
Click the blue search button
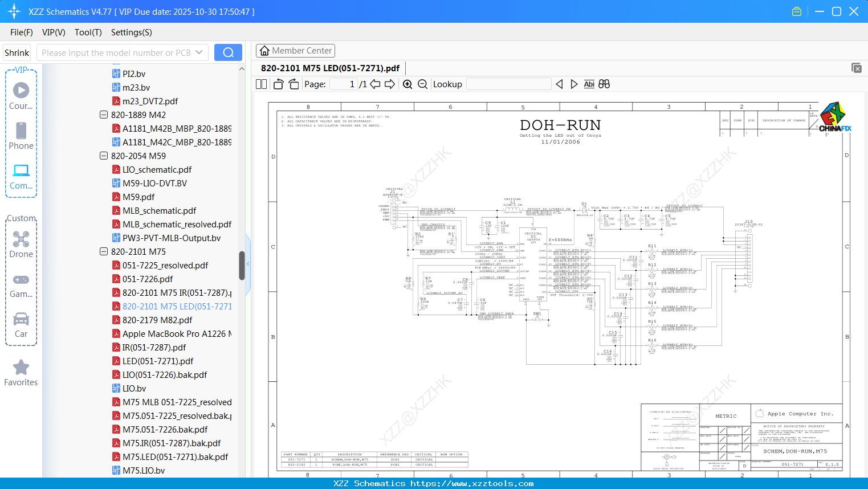click(x=228, y=52)
